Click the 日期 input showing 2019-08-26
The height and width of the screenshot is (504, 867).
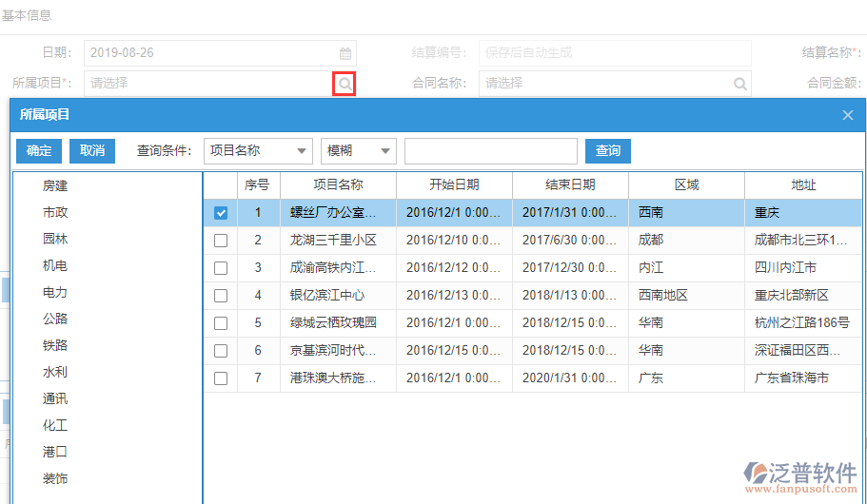[220, 53]
